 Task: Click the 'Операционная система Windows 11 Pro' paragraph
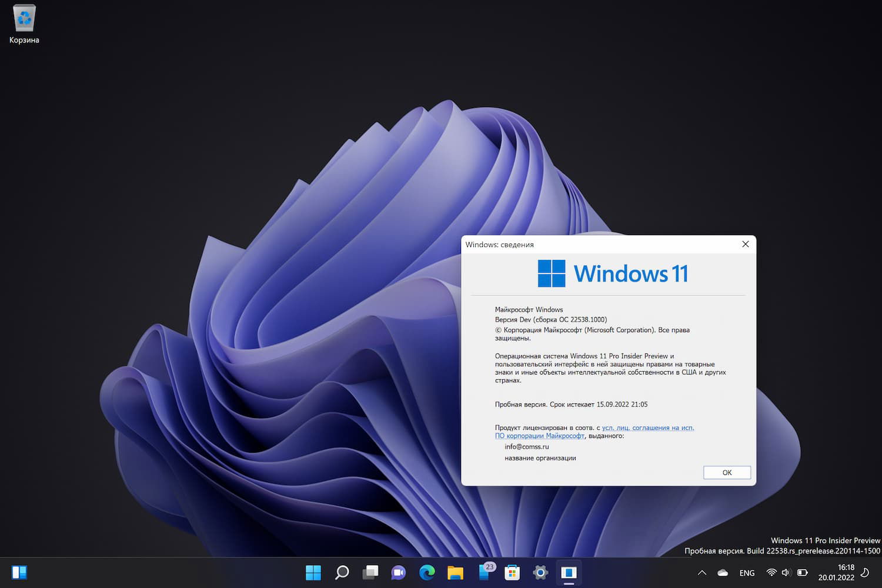(610, 368)
